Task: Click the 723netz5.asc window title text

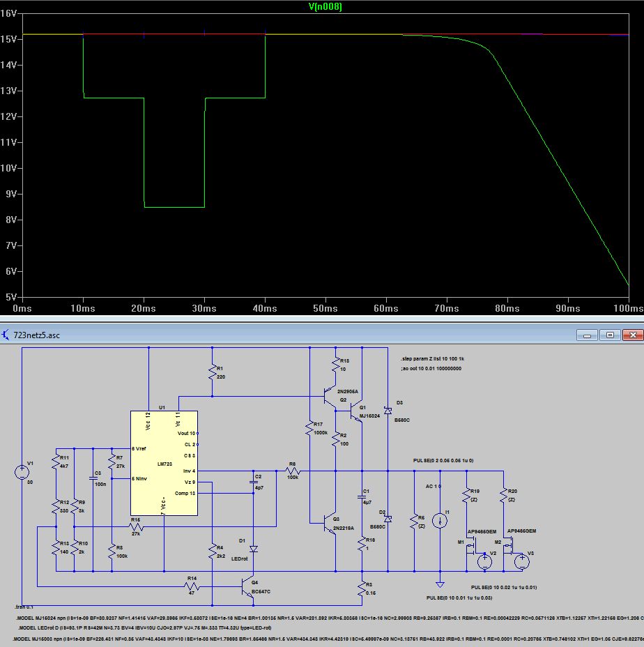Action: pos(37,335)
